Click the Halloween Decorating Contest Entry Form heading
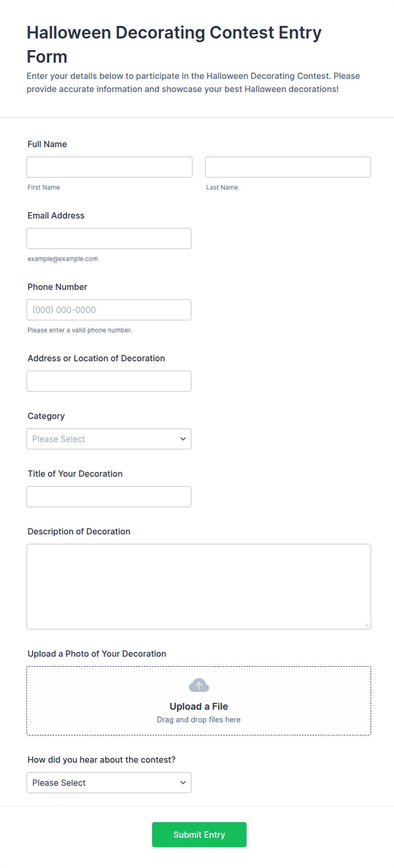This screenshot has height=868, width=394. point(174,44)
